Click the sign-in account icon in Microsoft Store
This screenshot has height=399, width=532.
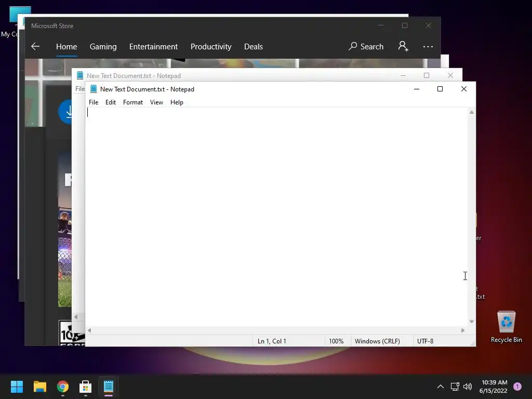403,46
